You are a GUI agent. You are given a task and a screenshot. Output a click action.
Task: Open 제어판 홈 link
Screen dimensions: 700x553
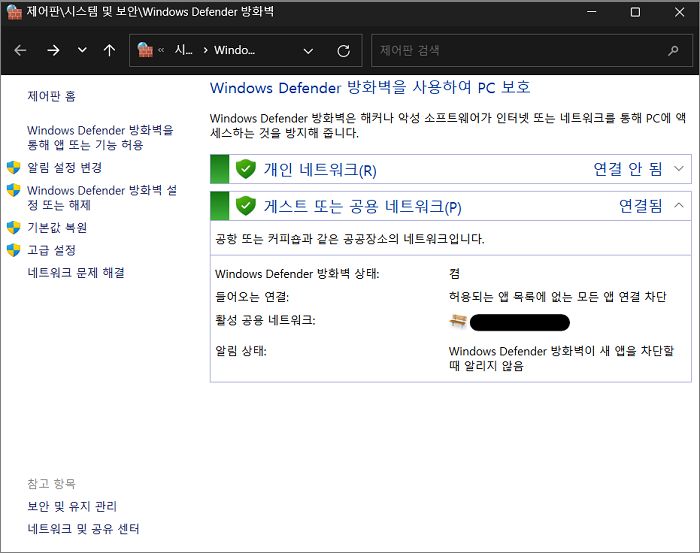coord(51,96)
